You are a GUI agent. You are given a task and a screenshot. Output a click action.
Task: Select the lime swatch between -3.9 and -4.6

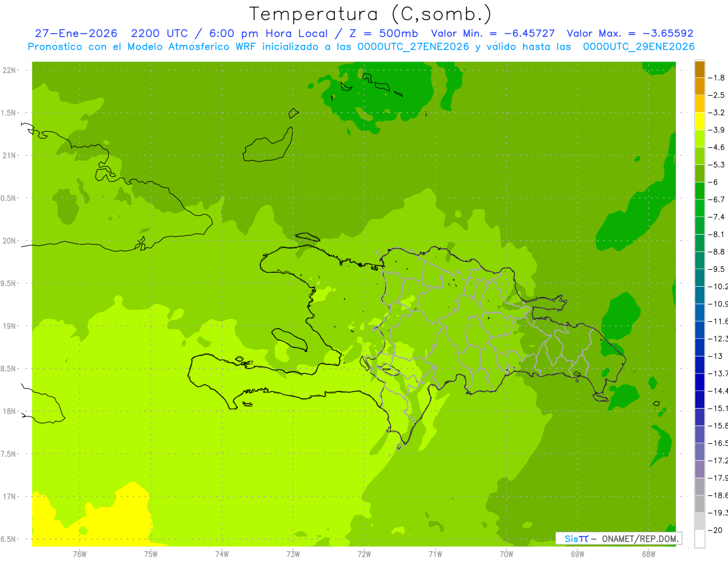(699, 138)
